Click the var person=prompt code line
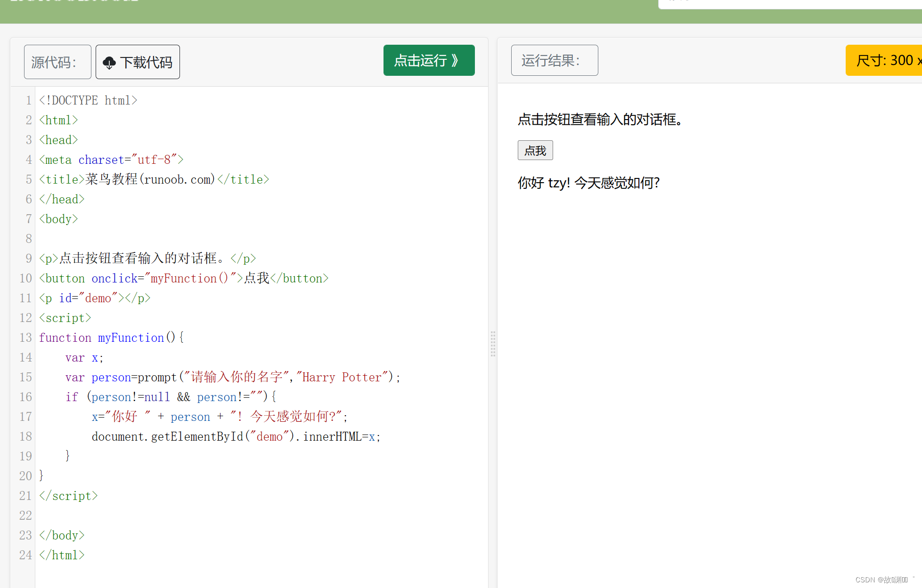Screen dimensions: 922x588 coord(233,377)
